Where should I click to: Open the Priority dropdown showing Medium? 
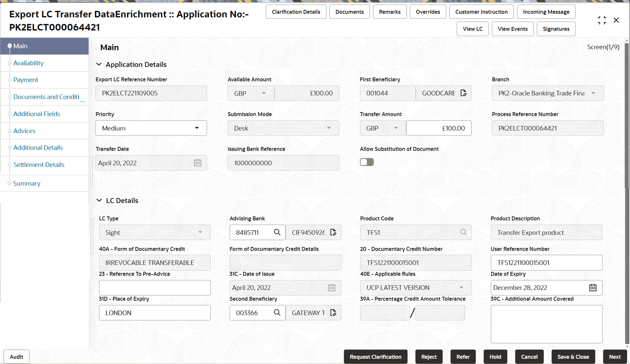(197, 128)
